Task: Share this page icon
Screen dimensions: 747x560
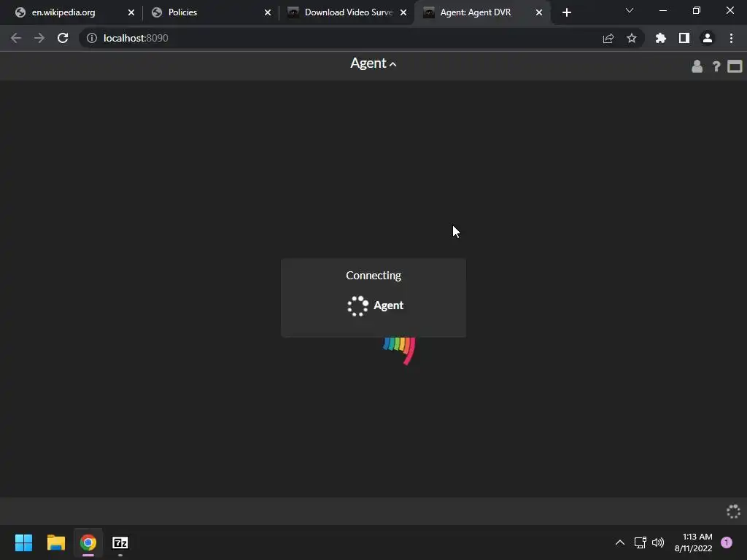Action: [x=608, y=38]
